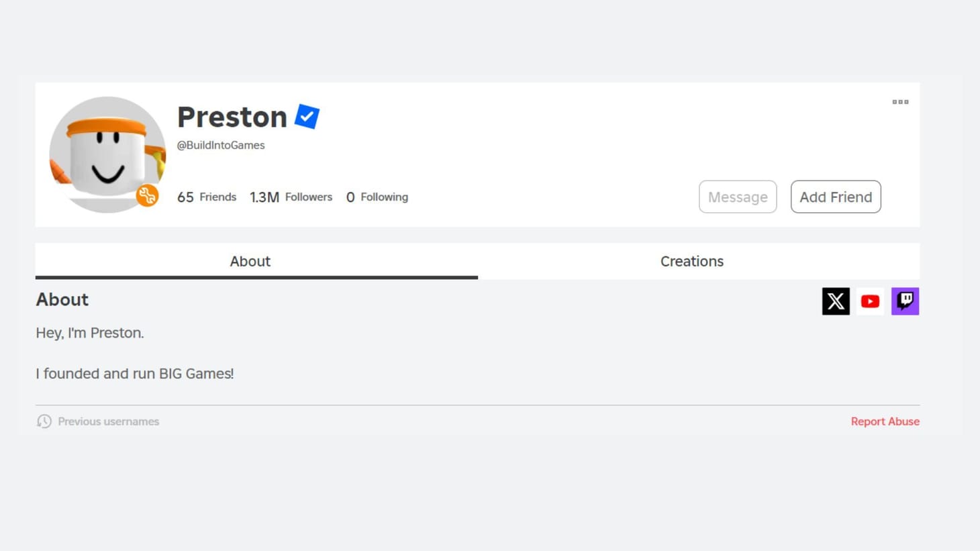Switch to the Creations tab
The image size is (980, 551).
tap(691, 261)
